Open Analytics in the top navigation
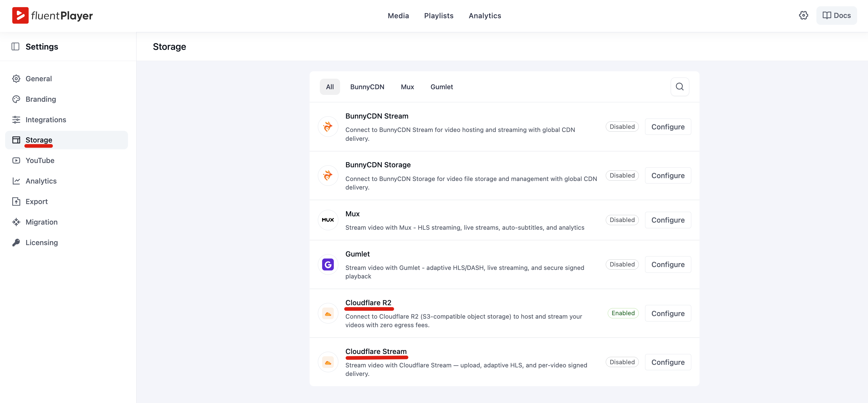 pyautogui.click(x=485, y=15)
